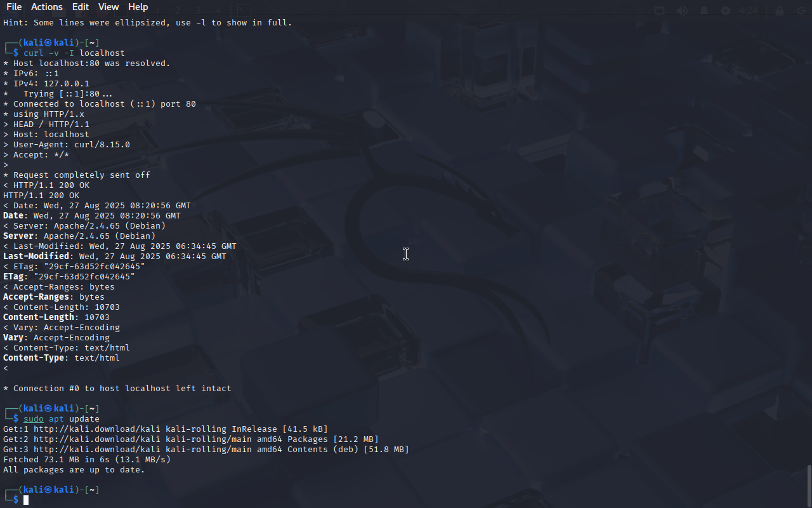Click the network connection tray icon
Viewport: 812px width, 508px height.
tap(660, 10)
